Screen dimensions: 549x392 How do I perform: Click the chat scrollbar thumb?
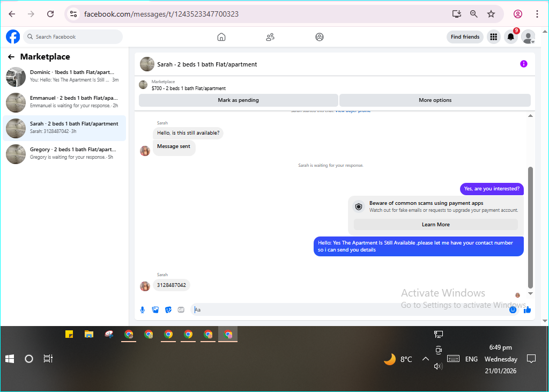click(x=530, y=228)
